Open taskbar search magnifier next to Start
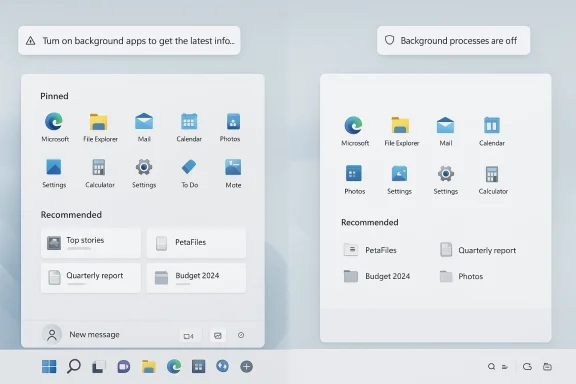This screenshot has width=576, height=384. [x=73, y=366]
